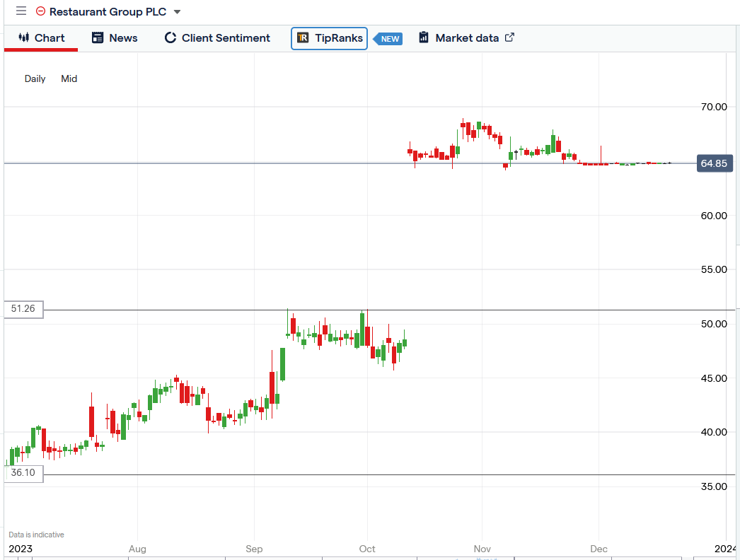
Task: Select the 51.26 horizontal line label
Action: pyautogui.click(x=23, y=309)
